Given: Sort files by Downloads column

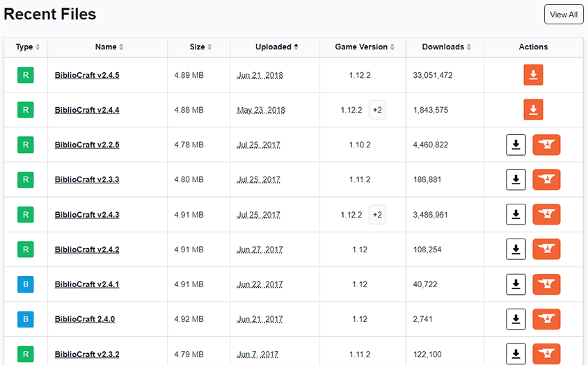Looking at the screenshot, I should (446, 47).
